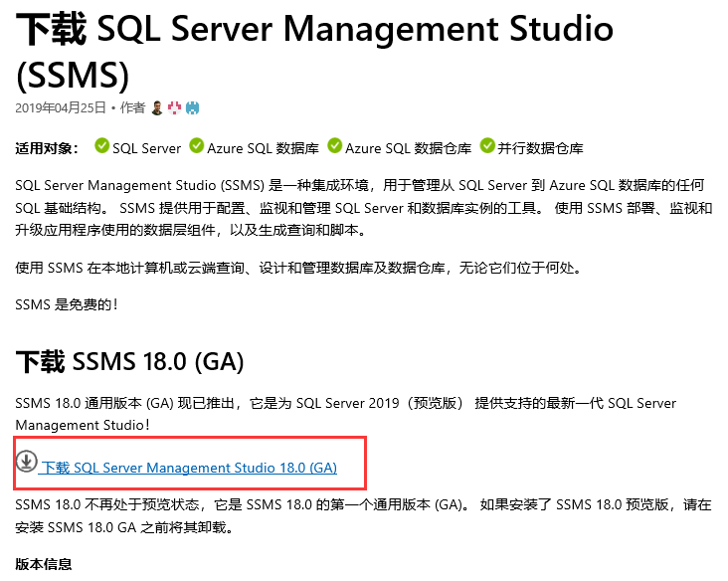Open the SSMS 18.0 (GA) download link
The image size is (728, 581).
pyautogui.click(x=188, y=468)
